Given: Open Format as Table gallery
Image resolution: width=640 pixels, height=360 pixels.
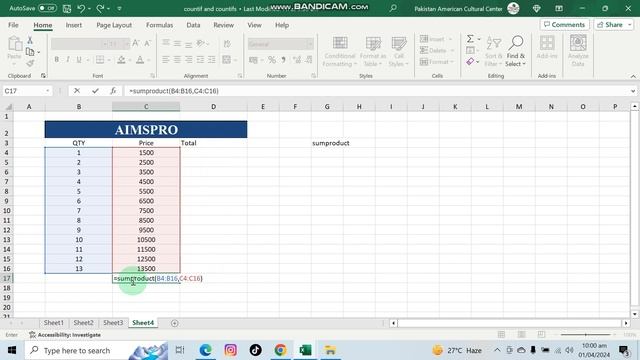Looking at the screenshot, I should 373,52.
